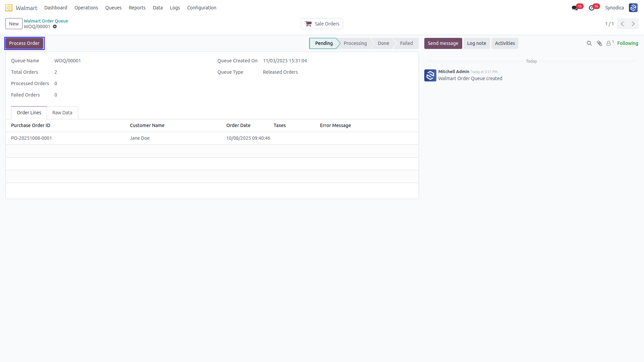Set status to Failed
Image resolution: width=644 pixels, height=362 pixels.
tap(407, 43)
